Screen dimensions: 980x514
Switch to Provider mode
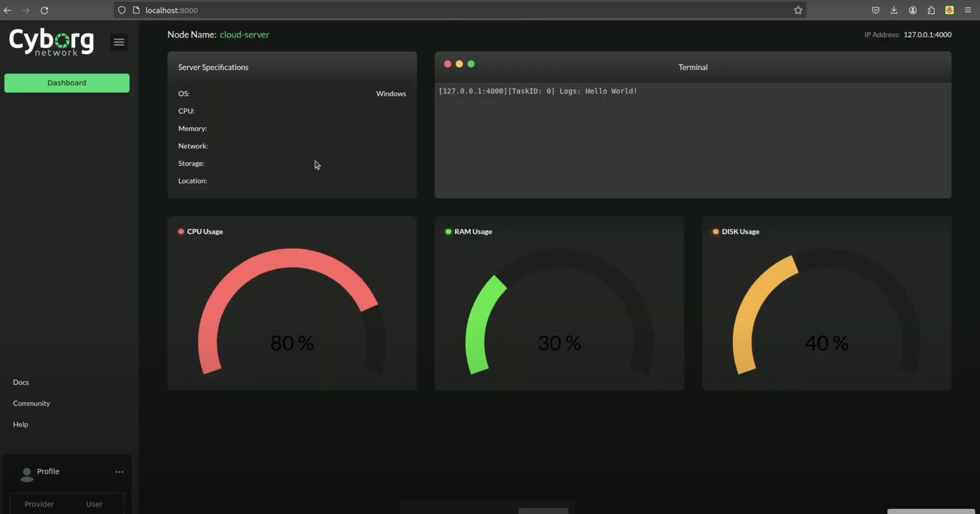pos(39,504)
